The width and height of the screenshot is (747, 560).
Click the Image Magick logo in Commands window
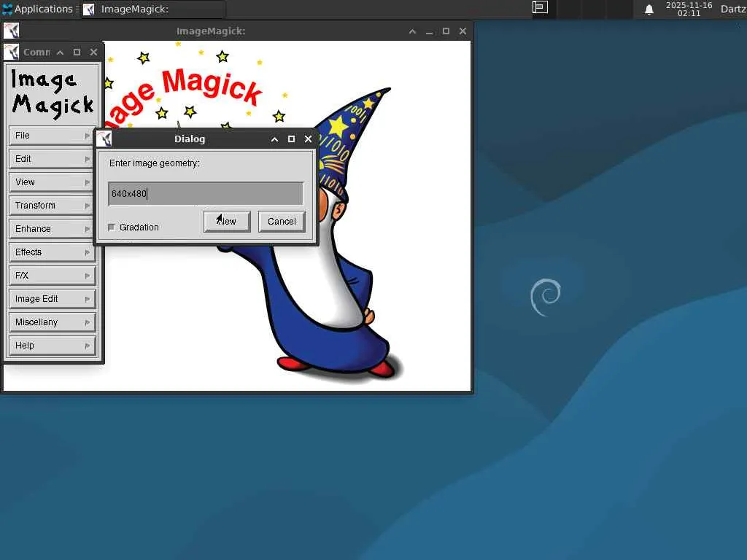click(53, 93)
